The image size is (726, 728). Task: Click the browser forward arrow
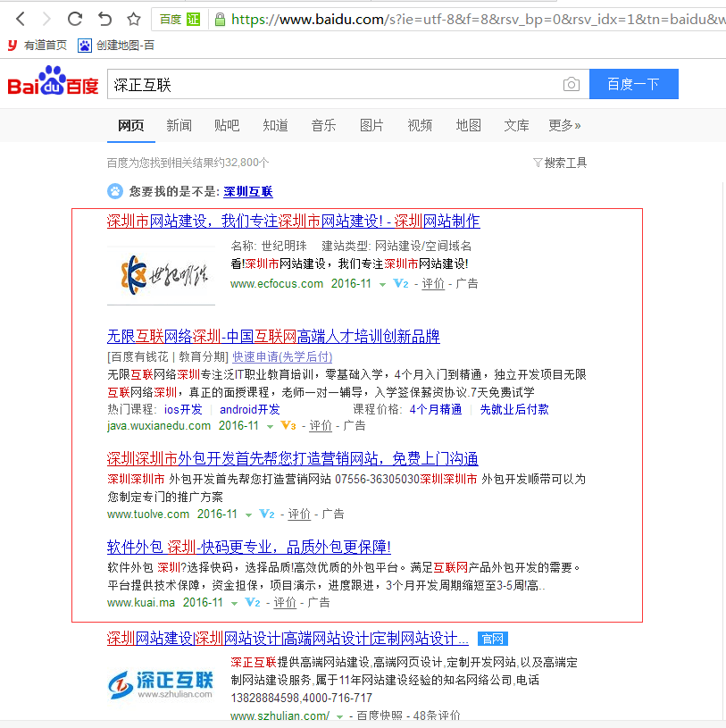click(46, 19)
